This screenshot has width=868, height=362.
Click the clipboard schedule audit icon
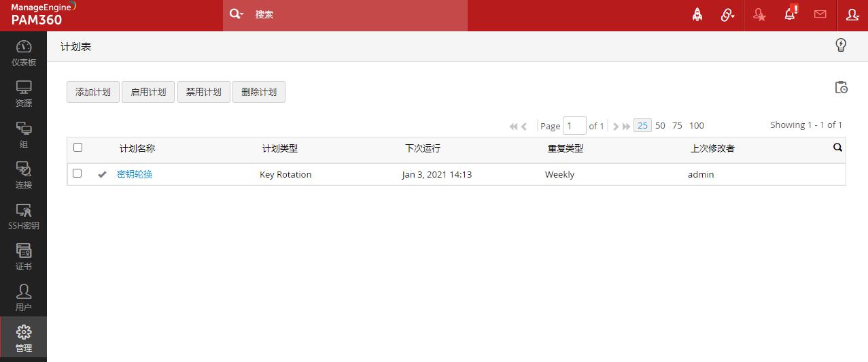pyautogui.click(x=841, y=87)
